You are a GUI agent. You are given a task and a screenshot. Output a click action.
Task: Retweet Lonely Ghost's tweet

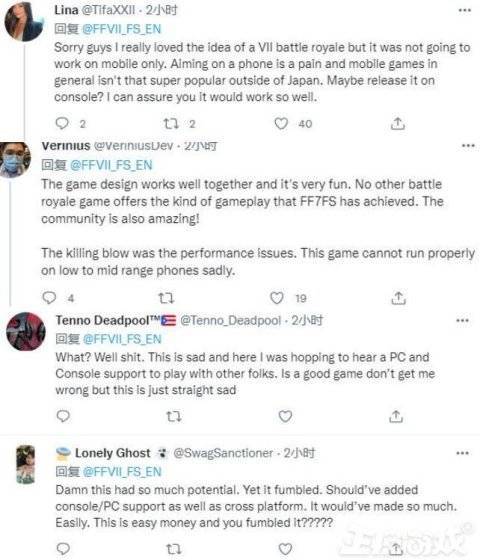174,549
